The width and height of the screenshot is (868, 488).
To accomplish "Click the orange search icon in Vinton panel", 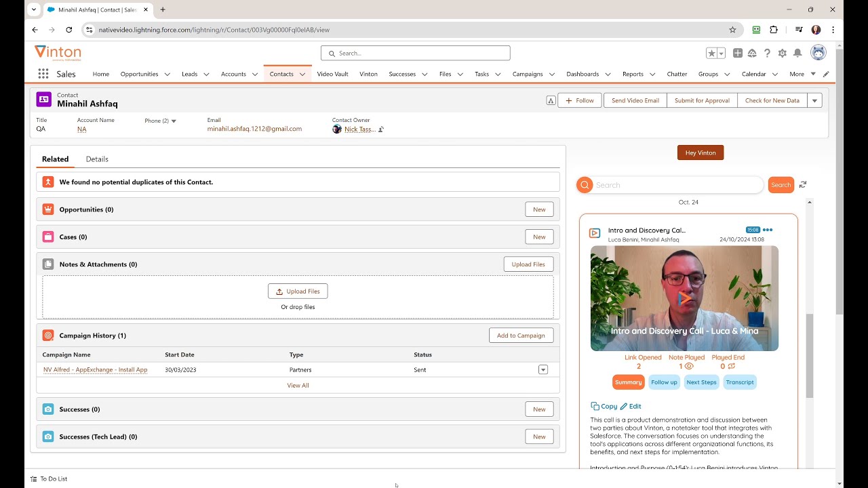I will [x=585, y=184].
